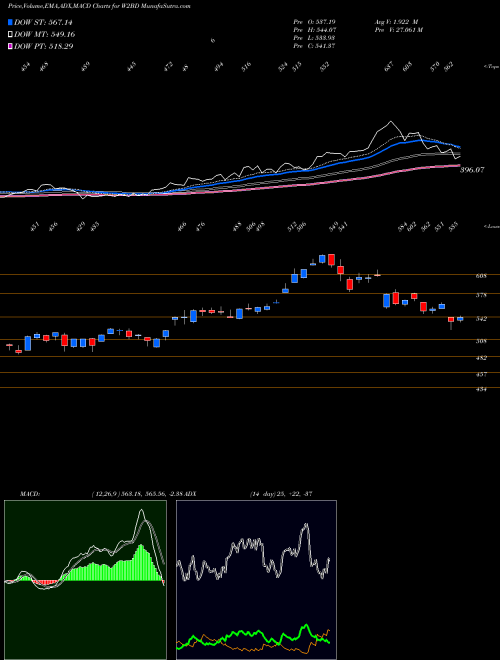Click the 'Pre L: 533.98' value

coord(314,38)
